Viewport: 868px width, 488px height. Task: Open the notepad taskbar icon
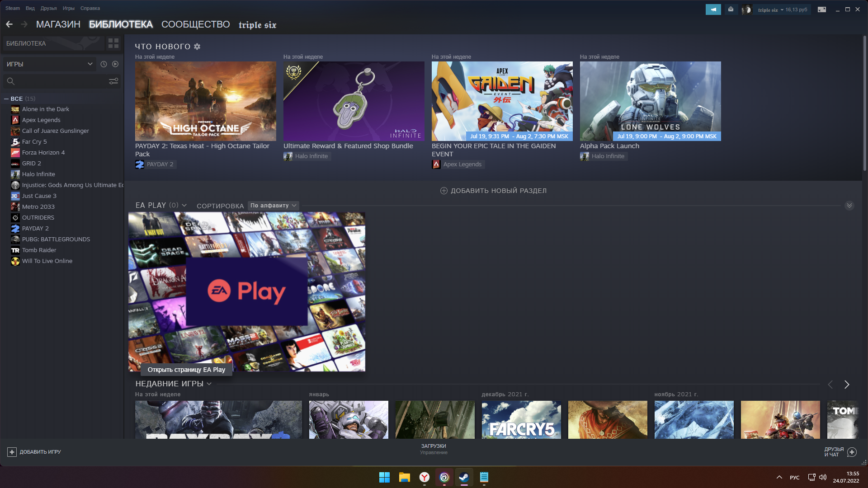coord(484,477)
